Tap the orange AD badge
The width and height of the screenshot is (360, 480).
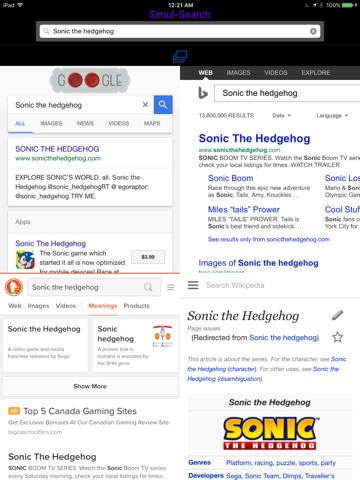(14, 411)
